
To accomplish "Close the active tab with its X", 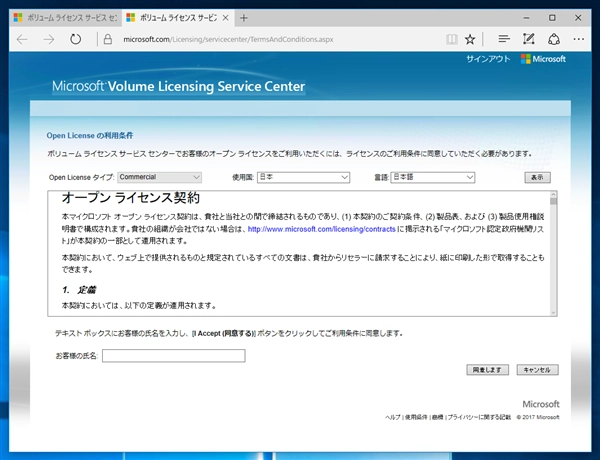I will [x=226, y=18].
